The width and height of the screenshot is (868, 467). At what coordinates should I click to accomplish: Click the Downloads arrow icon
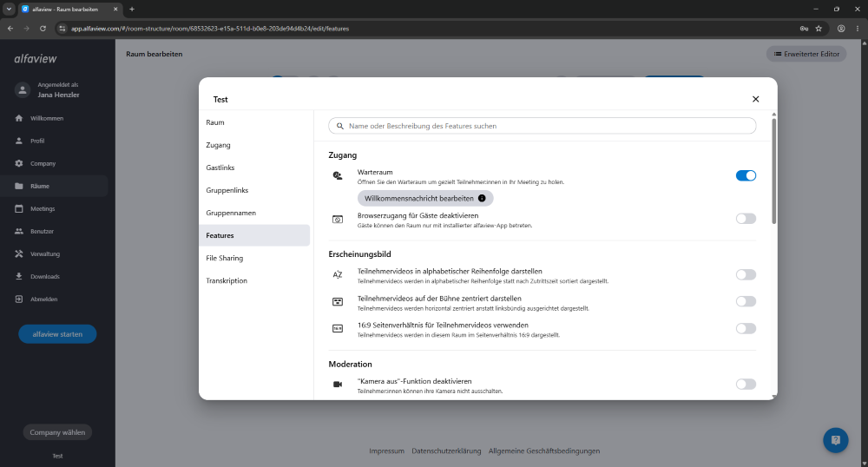pos(19,276)
